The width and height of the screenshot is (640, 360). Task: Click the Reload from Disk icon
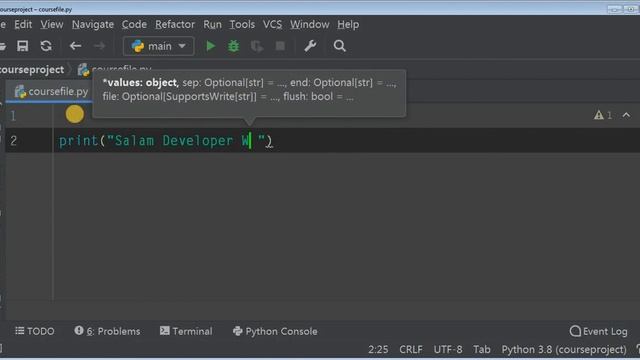(x=46, y=46)
